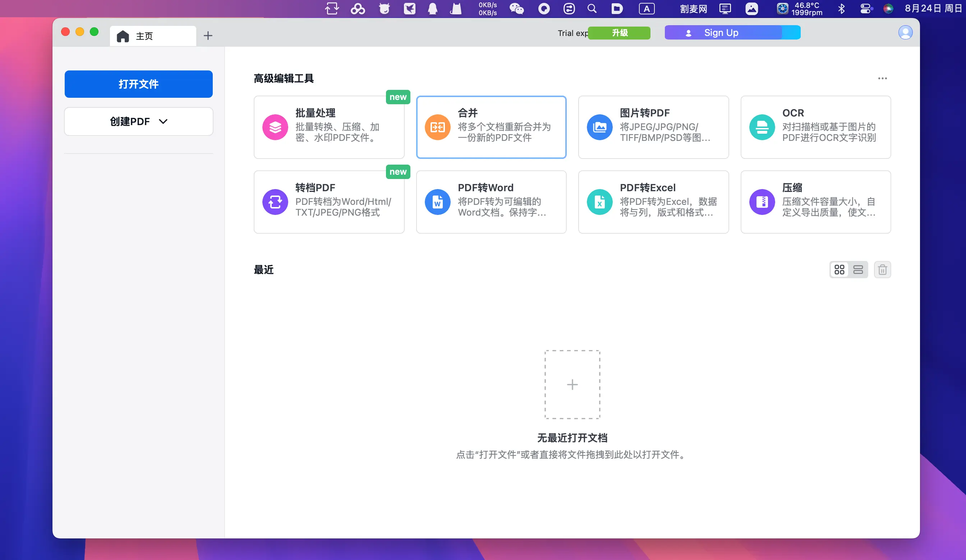This screenshot has height=560, width=966.
Task: Click the orange Merge tool icon
Action: 437,127
